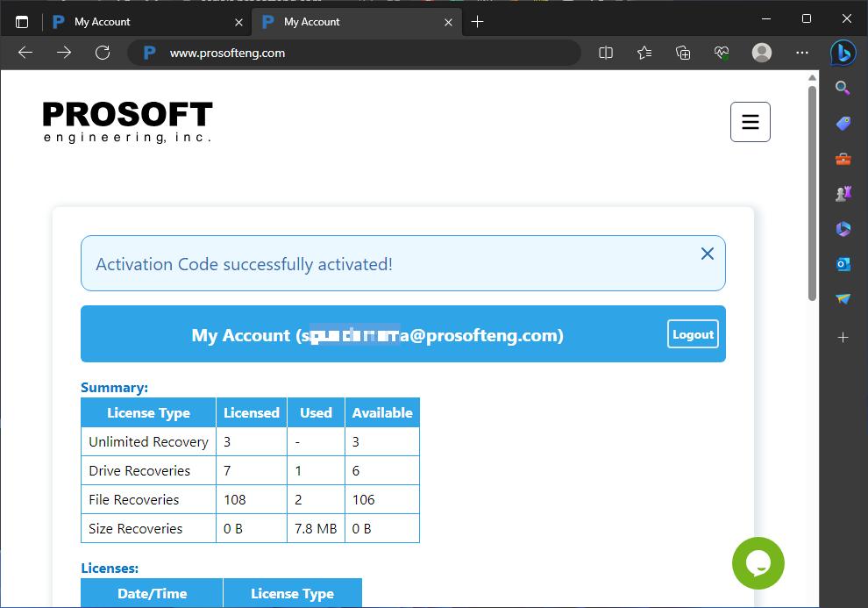The width and height of the screenshot is (868, 608).
Task: Reload the Prosoft account page
Action: coord(103,53)
